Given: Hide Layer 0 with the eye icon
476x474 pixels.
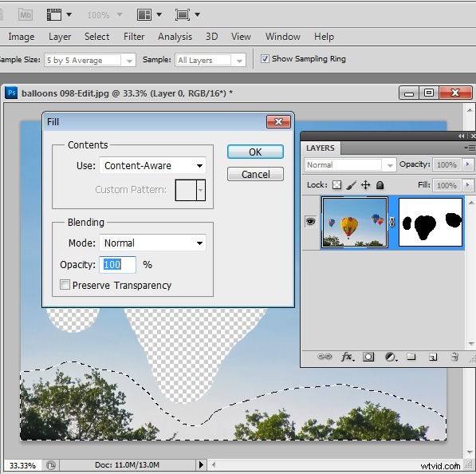Looking at the screenshot, I should pos(310,222).
